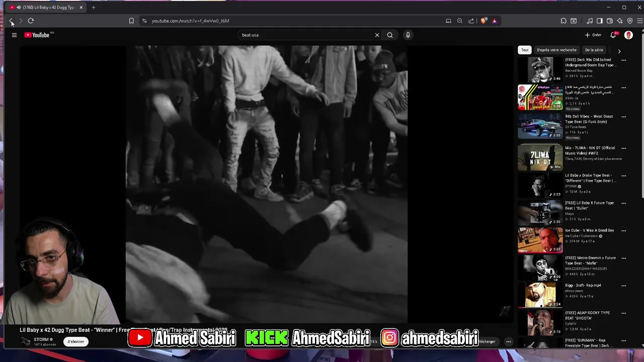Select the 'De la série' chip
Image resolution: width=644 pixels, height=362 pixels.
point(594,50)
